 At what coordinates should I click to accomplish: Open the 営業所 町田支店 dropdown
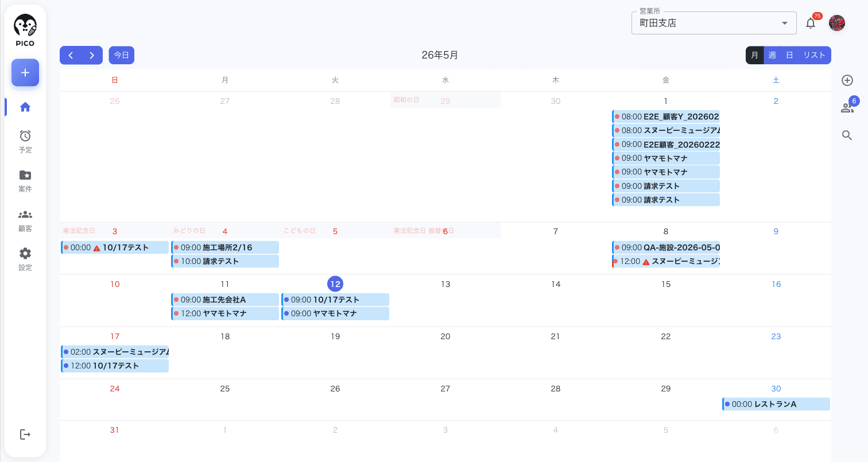[714, 23]
